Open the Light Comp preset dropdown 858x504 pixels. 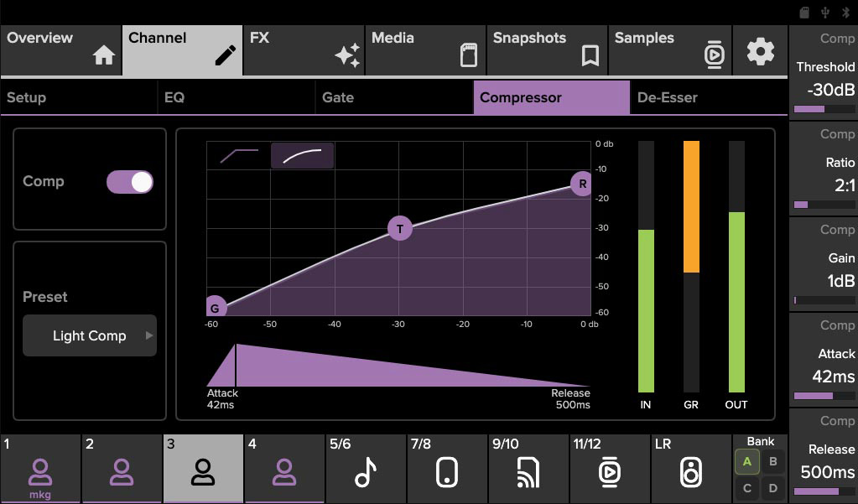pos(90,335)
